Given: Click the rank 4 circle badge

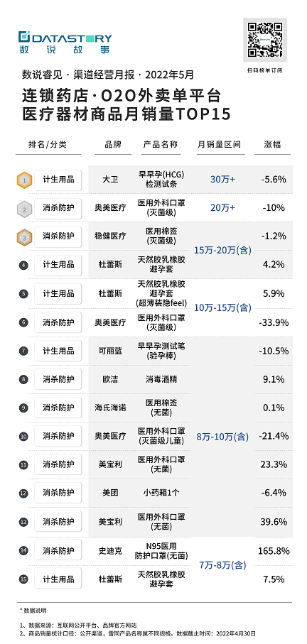Looking at the screenshot, I should click(x=24, y=266).
